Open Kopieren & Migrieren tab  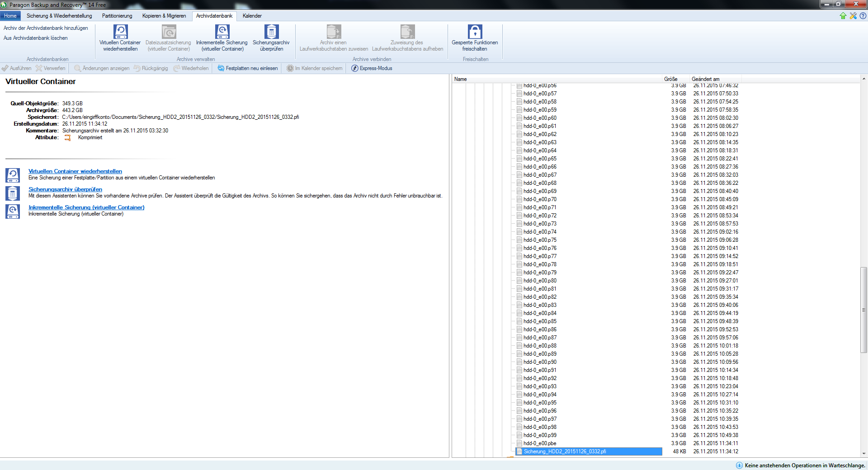tap(164, 16)
